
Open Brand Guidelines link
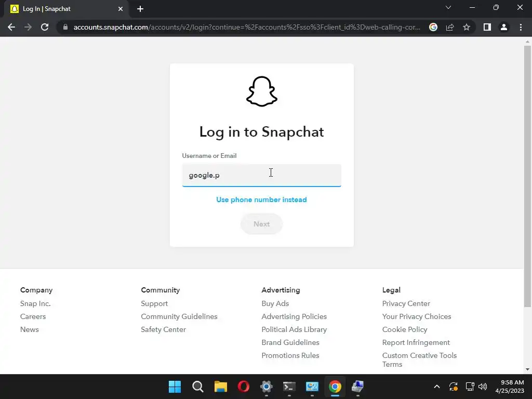(290, 342)
